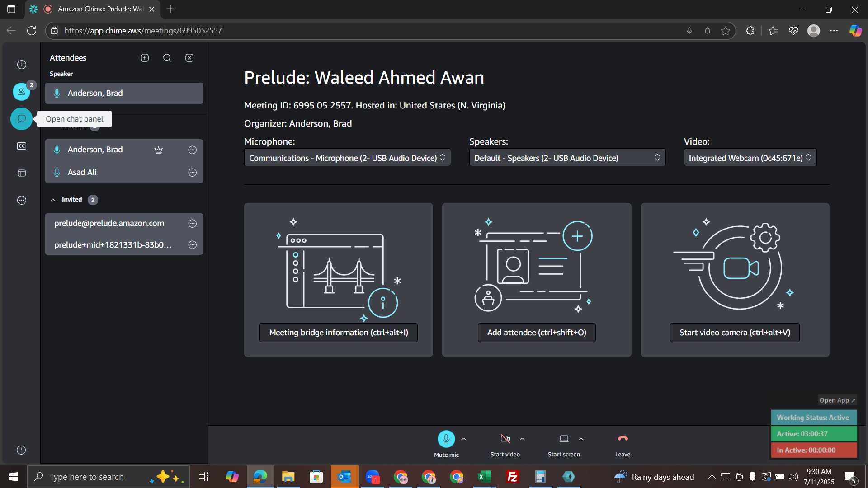Select Anderson, Brad in Speaker section
Viewport: 868px width, 488px height.
point(124,93)
